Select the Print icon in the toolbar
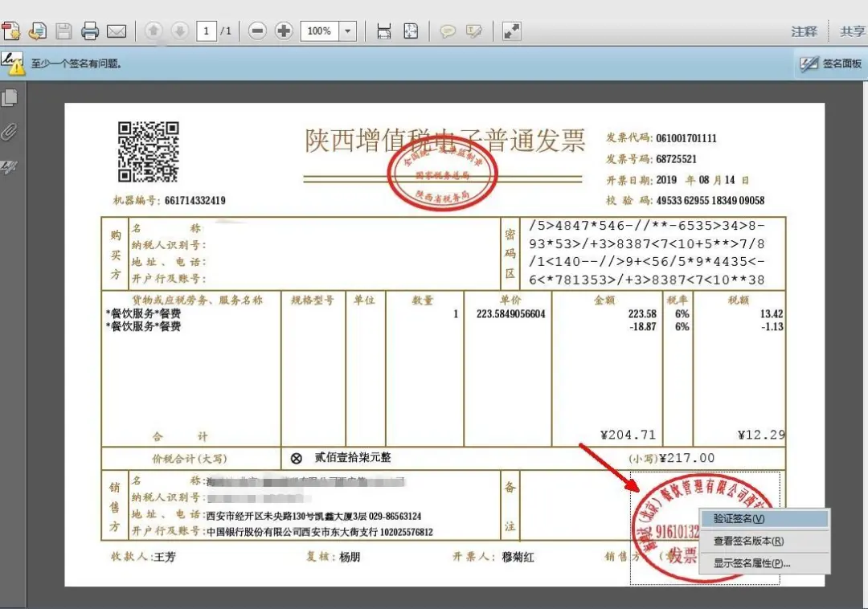 point(91,31)
